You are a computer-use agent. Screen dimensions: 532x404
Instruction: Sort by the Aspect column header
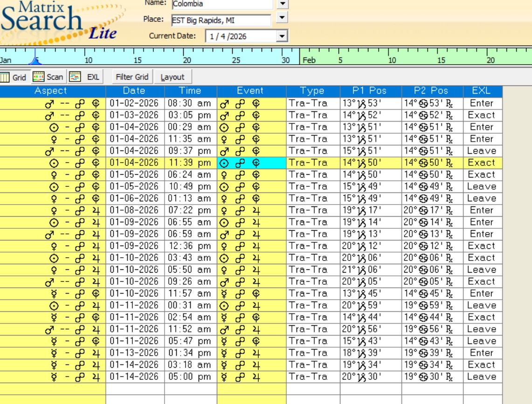(x=50, y=91)
